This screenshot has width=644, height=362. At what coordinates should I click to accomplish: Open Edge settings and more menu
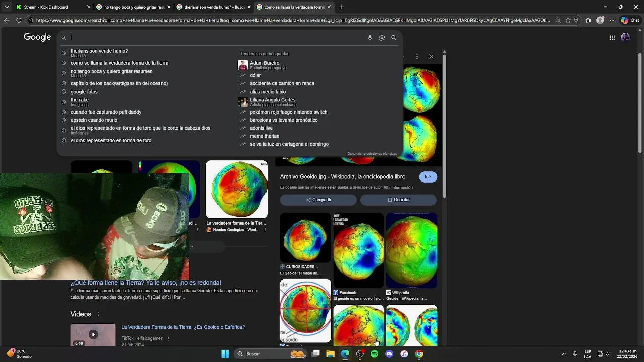click(612, 20)
